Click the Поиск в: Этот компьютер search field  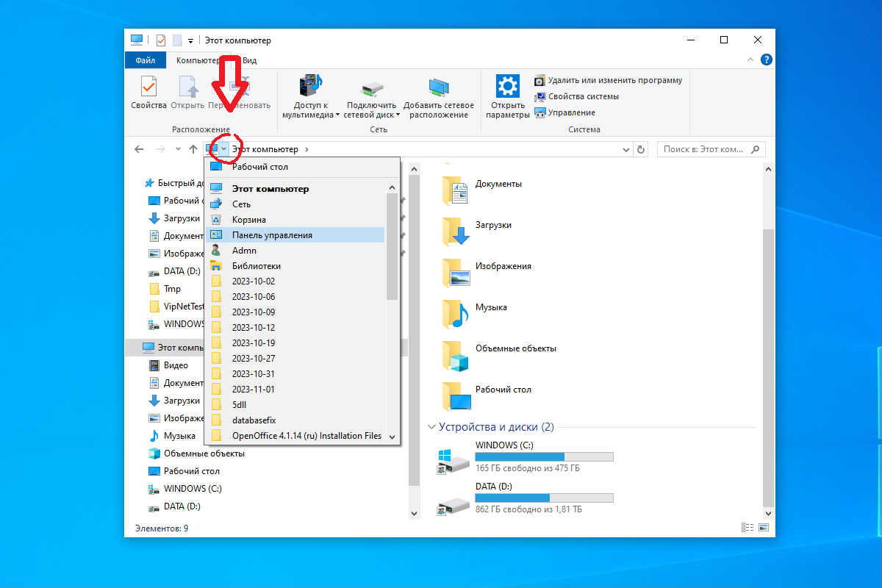[x=711, y=149]
